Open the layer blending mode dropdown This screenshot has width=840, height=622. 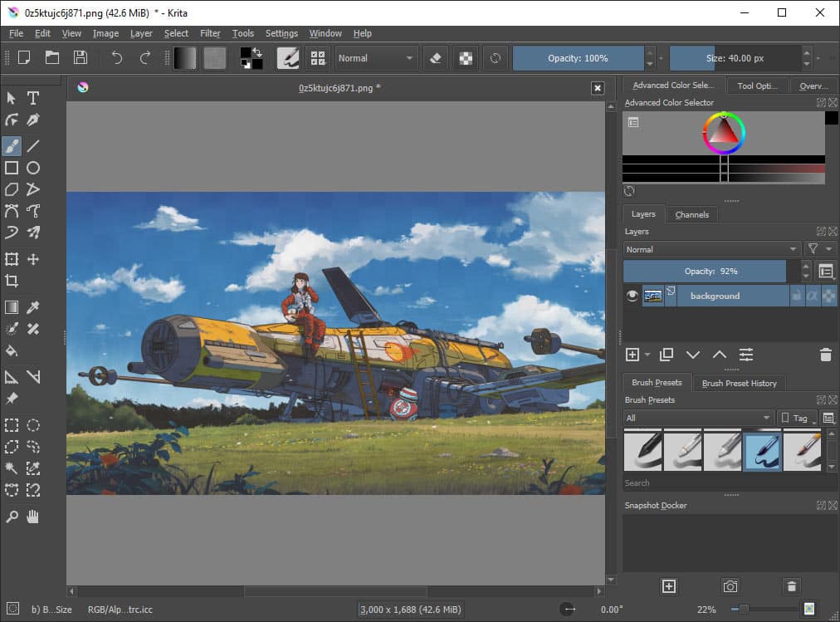coord(712,249)
